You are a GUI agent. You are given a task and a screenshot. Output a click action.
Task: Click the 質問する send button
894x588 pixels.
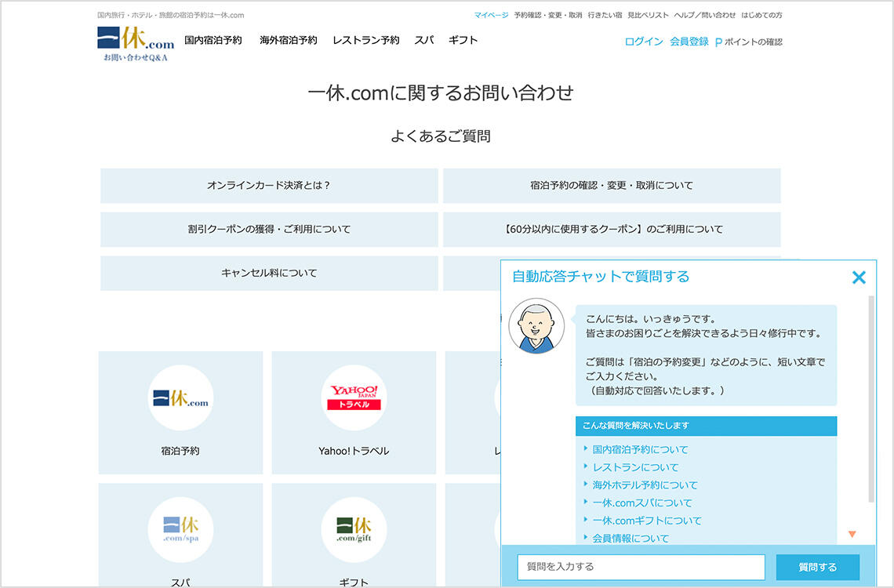coord(818,567)
